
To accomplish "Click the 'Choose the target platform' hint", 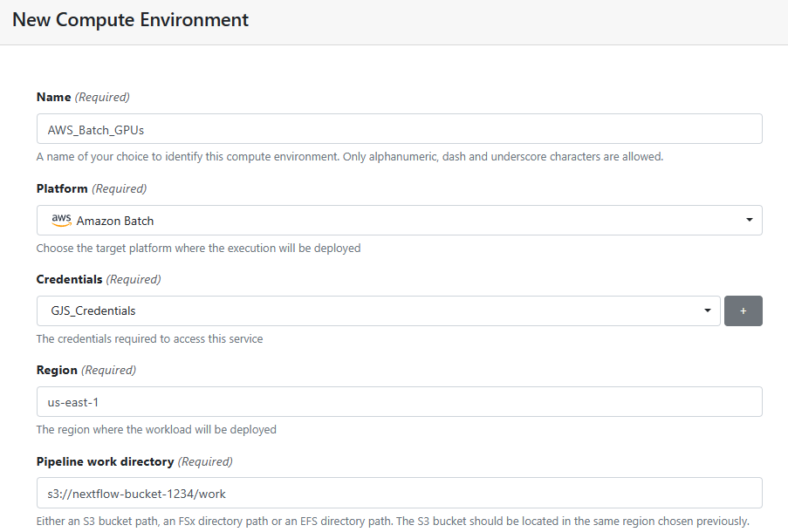I will [198, 249].
